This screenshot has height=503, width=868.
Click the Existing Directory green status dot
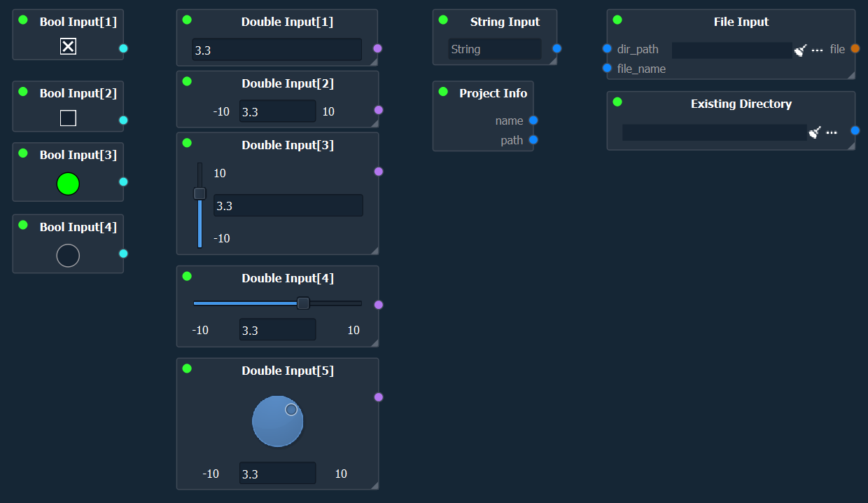point(617,102)
